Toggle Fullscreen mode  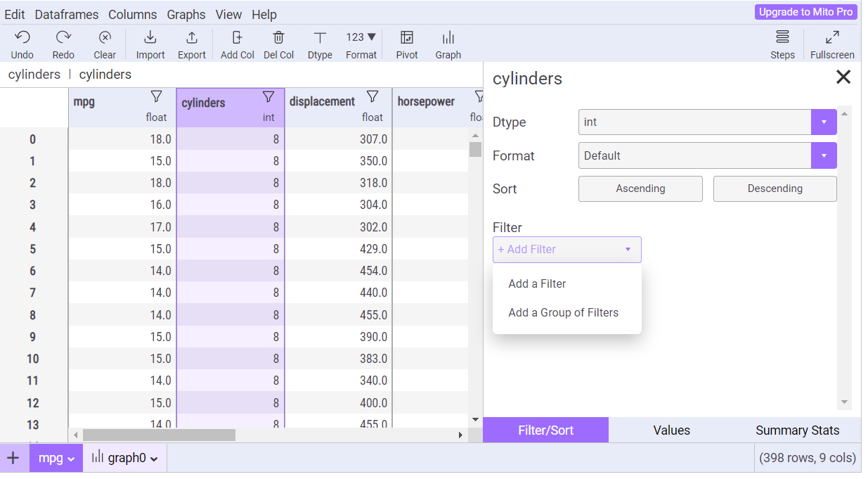832,38
